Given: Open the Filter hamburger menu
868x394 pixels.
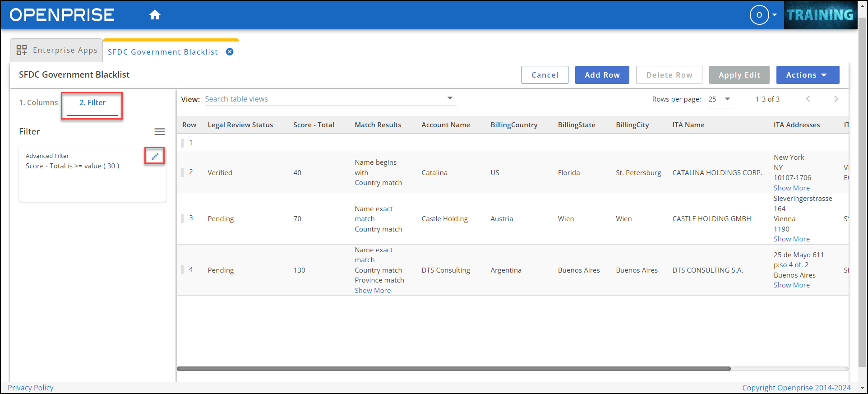Looking at the screenshot, I should coord(159,132).
